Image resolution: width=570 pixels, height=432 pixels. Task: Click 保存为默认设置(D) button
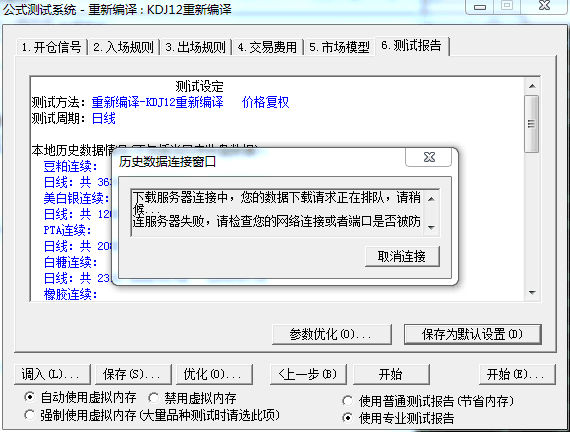(x=473, y=334)
